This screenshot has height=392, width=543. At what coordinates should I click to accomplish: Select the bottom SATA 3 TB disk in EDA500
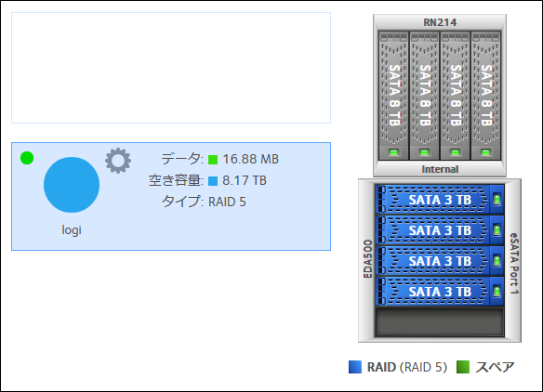(x=440, y=292)
